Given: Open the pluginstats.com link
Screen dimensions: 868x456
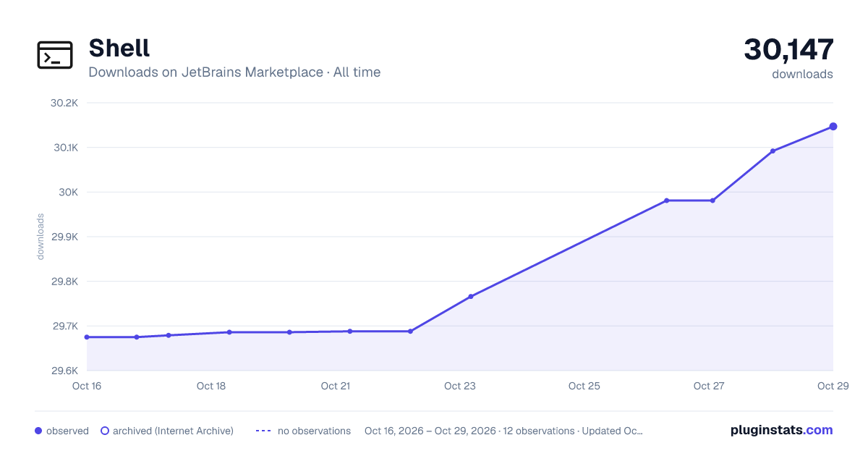Looking at the screenshot, I should coord(781,430).
